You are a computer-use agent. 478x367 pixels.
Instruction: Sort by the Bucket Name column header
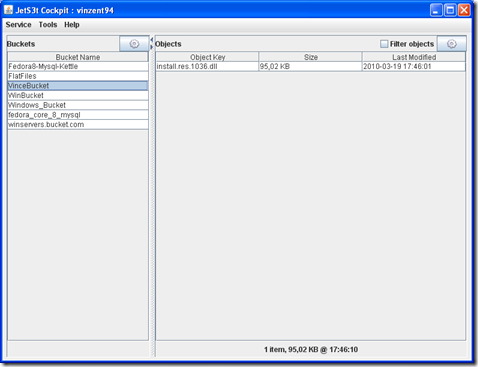[x=78, y=57]
